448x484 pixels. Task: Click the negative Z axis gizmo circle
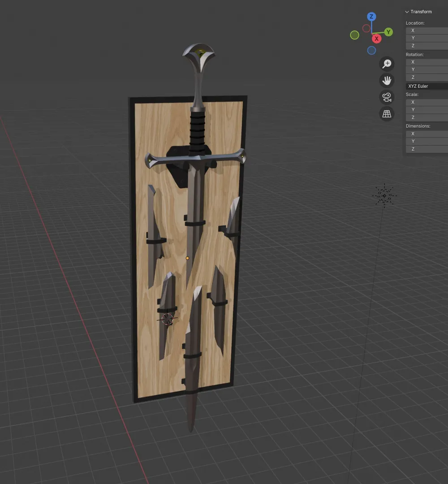371,51
